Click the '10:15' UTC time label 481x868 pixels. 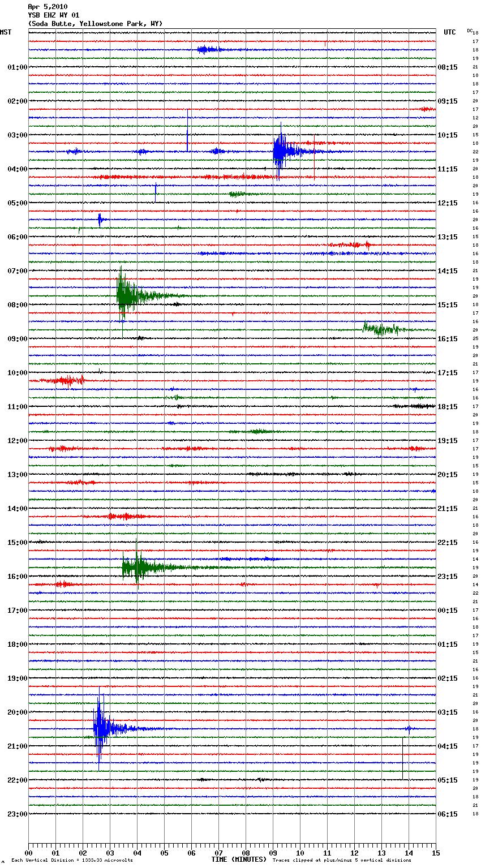448,135
